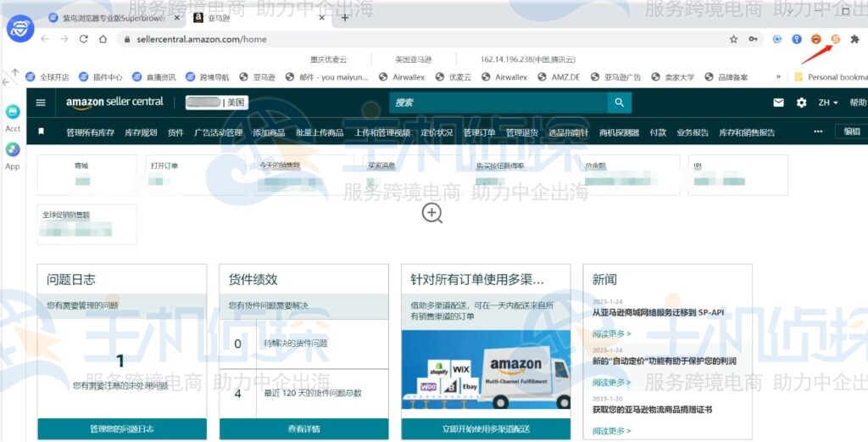Open 上传和管理视频 menu item
The image size is (868, 442).
click(x=382, y=132)
